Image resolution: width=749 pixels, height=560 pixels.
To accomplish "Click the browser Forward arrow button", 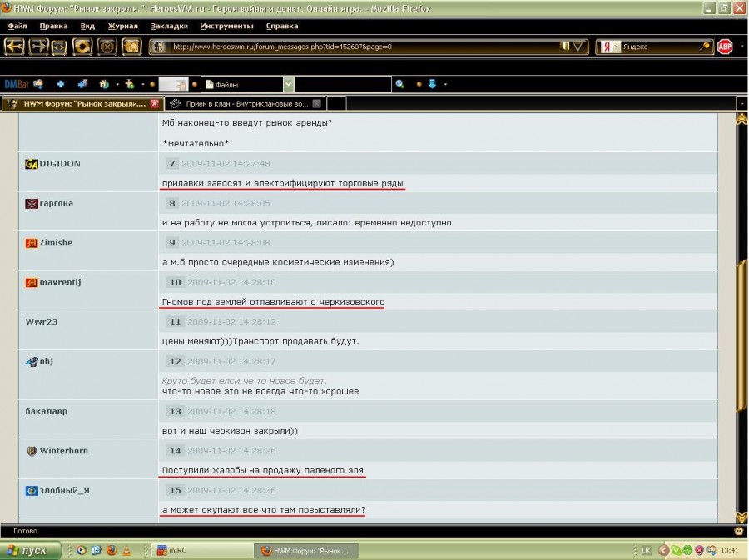I will 38,47.
